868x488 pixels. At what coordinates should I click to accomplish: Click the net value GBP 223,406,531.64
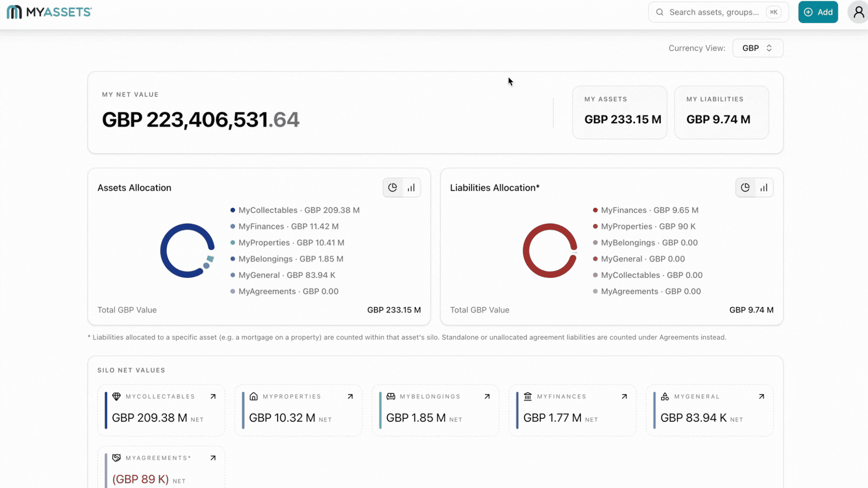(x=200, y=120)
